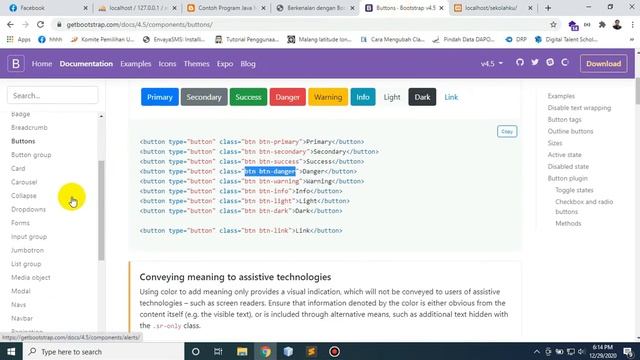Click the blue Primary example button
This screenshot has width=640, height=360.
pos(160,97)
